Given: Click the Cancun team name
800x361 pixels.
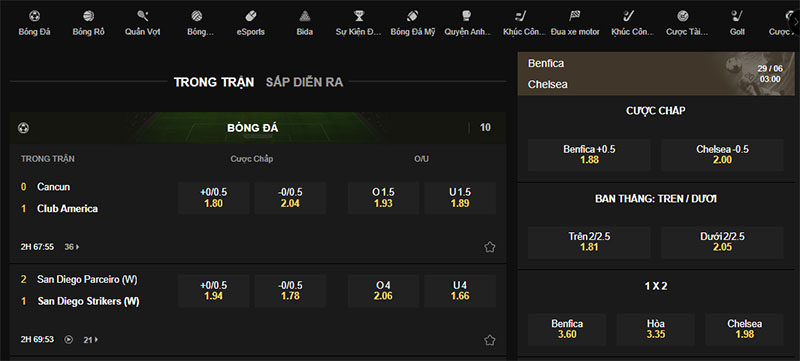Looking at the screenshot, I should click(54, 187).
